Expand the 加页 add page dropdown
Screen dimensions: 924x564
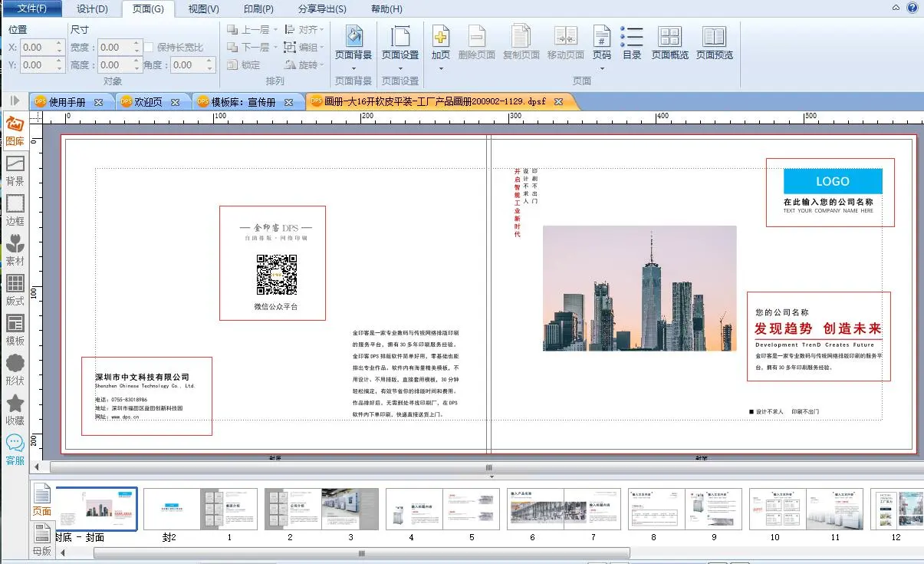coord(441,68)
